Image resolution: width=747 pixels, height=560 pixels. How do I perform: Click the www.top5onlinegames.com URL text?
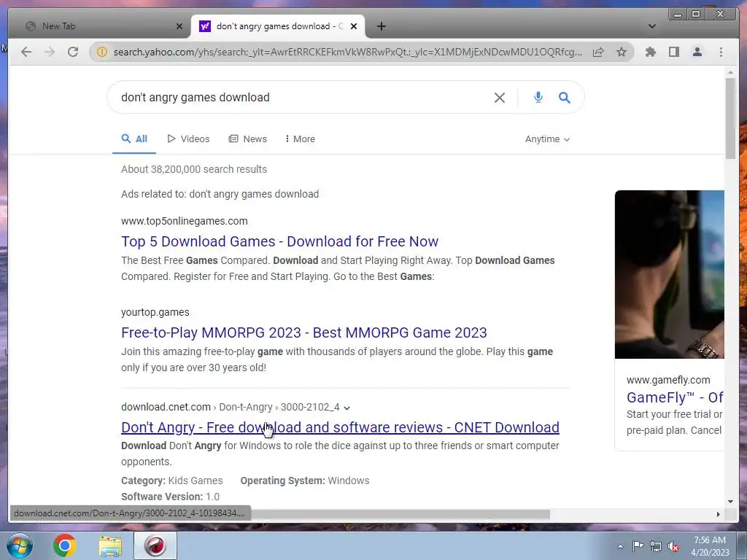pyautogui.click(x=185, y=221)
